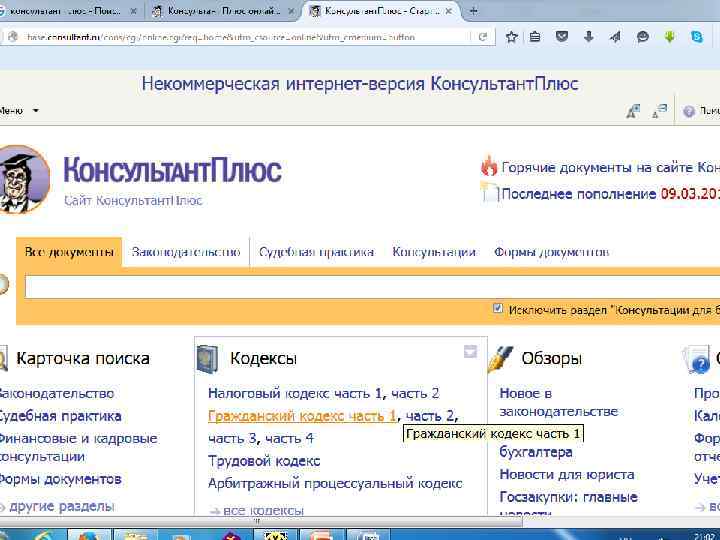Switch to the Судебная практика tab
This screenshot has height=540, width=720.
316,252
